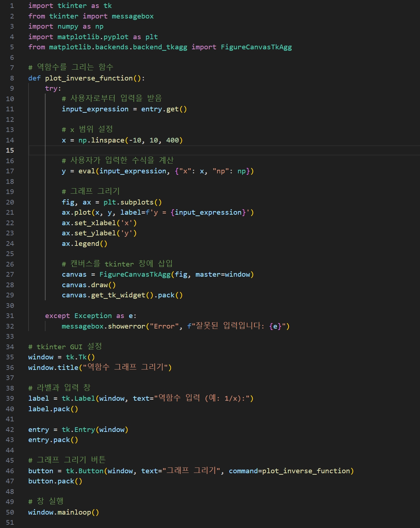Click 'tk.Button' on line 46

(84, 471)
